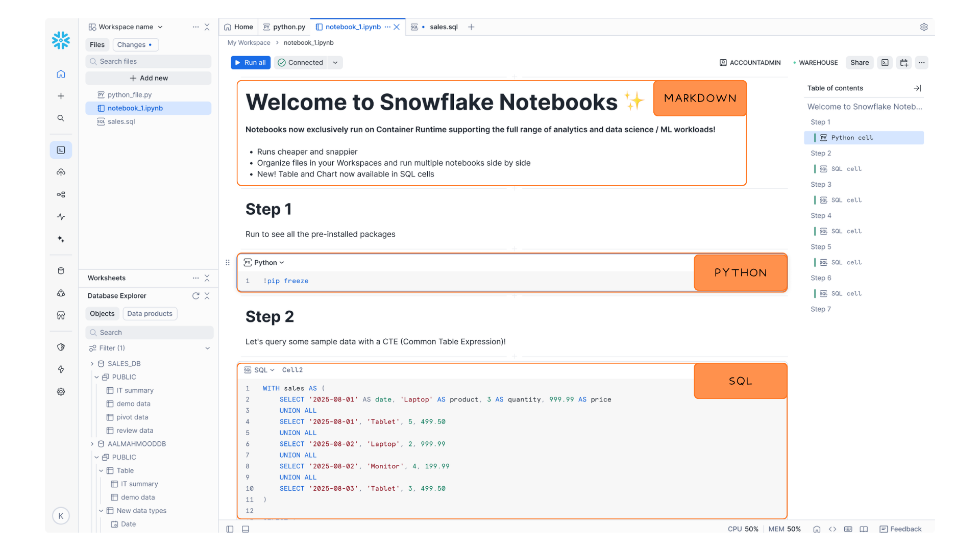Click the Share button
The height and width of the screenshot is (551, 980).
click(860, 63)
